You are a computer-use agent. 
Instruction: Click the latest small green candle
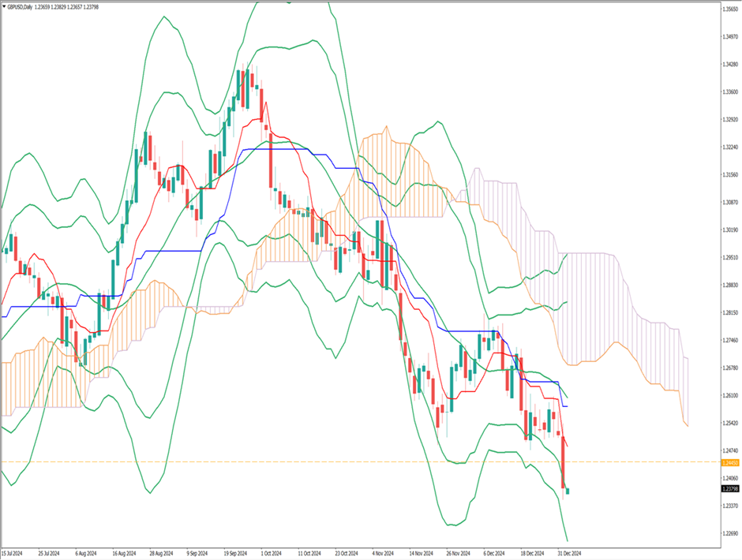click(569, 491)
